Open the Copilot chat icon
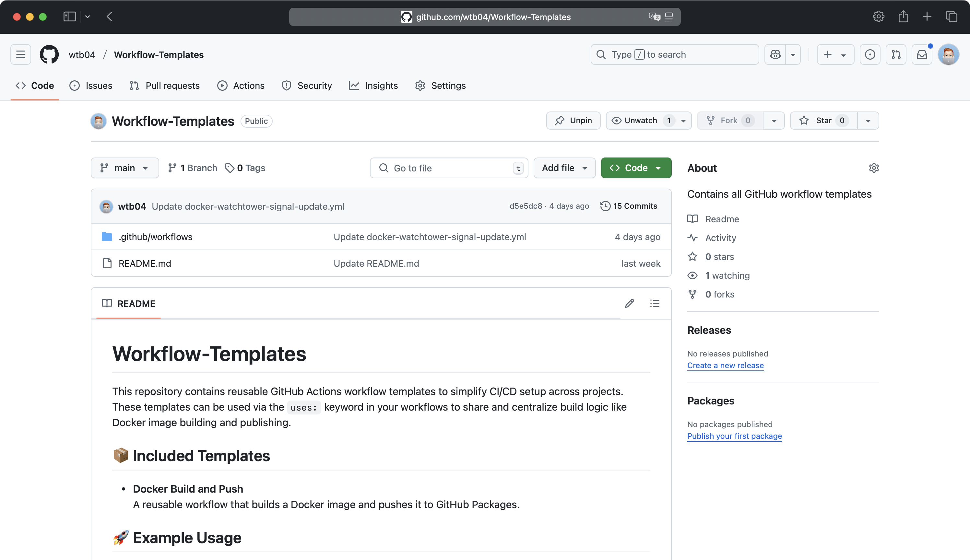The width and height of the screenshot is (970, 560). coord(775,55)
